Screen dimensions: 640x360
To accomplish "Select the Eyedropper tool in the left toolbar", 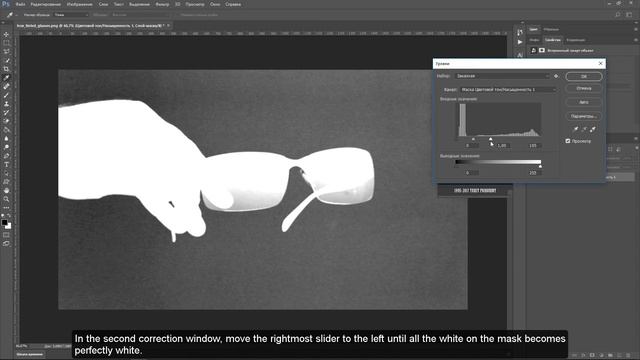I will click(6, 78).
